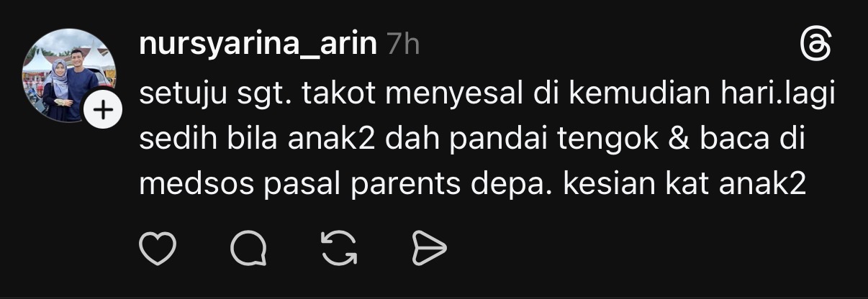Image resolution: width=868 pixels, height=299 pixels.
Task: Like the post with the heart icon
Action: 157,249
